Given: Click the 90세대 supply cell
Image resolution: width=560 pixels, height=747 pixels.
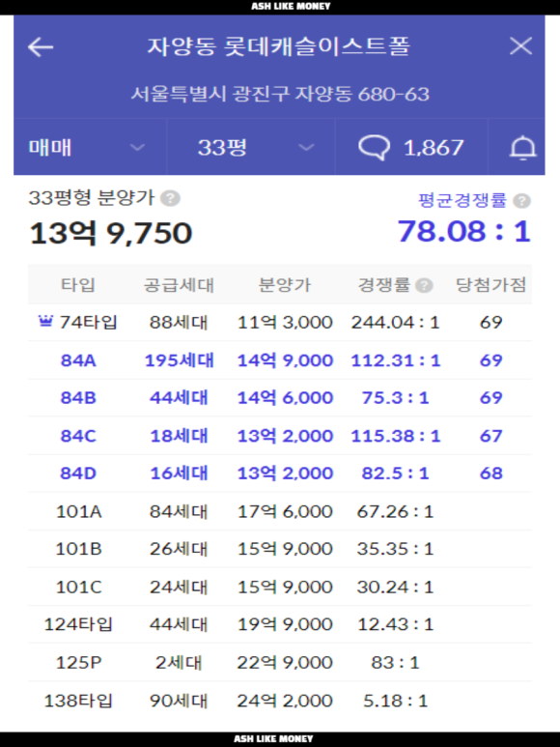Looking at the screenshot, I should (x=179, y=701).
